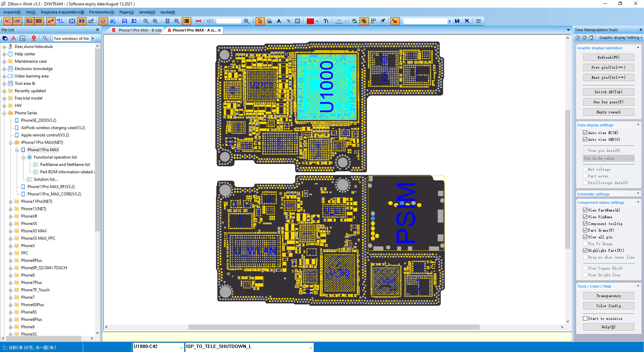Open the red color picker dropdown arrow
This screenshot has width=644, height=352.
coord(317,21)
